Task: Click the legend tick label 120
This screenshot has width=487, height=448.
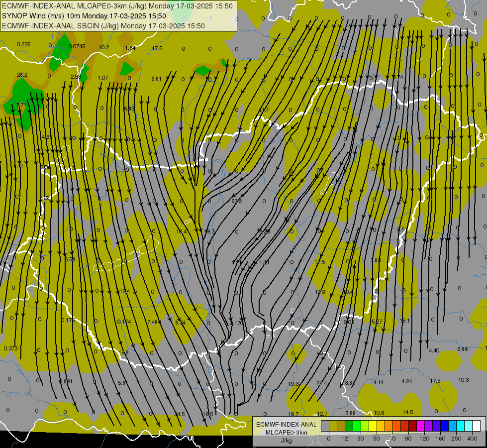Action: click(x=424, y=439)
